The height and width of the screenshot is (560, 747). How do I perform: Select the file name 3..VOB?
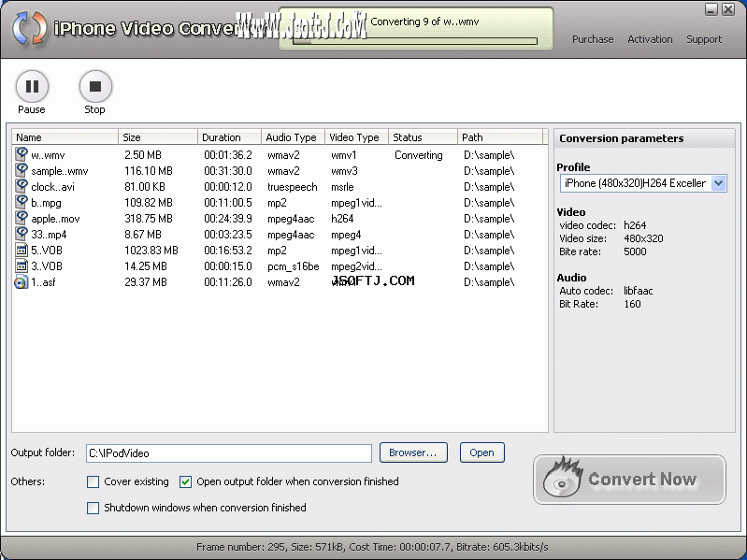click(47, 266)
